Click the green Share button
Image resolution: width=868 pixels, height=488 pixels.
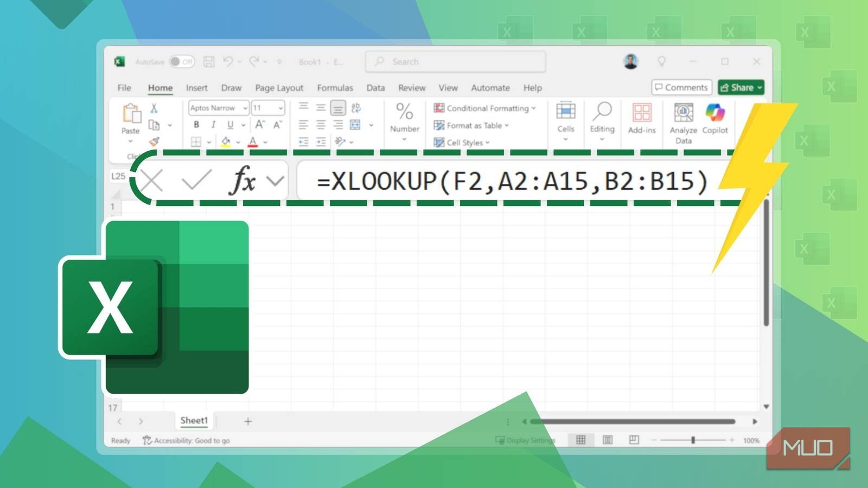click(x=741, y=87)
